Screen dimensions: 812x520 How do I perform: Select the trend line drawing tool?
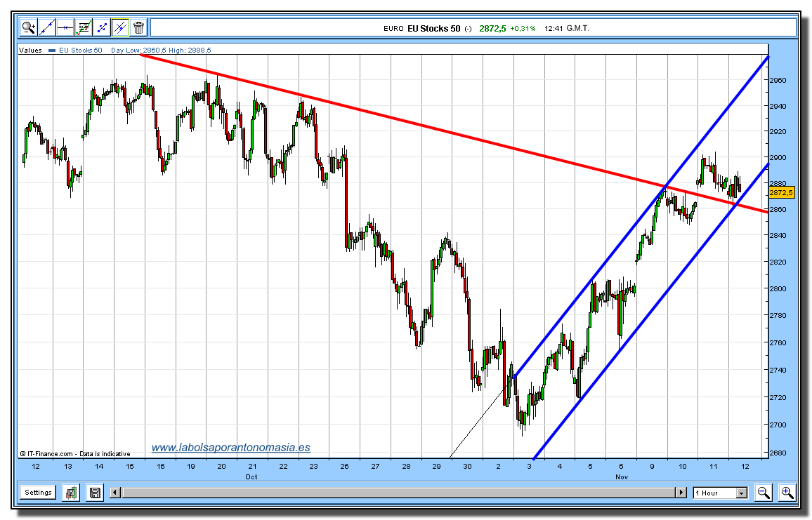[46, 27]
